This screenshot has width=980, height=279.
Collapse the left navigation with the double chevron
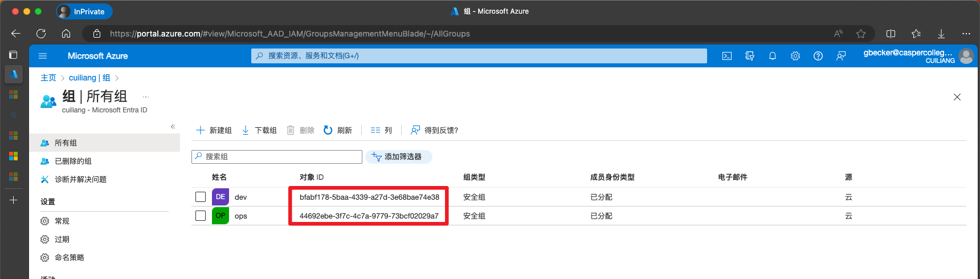[x=173, y=127]
